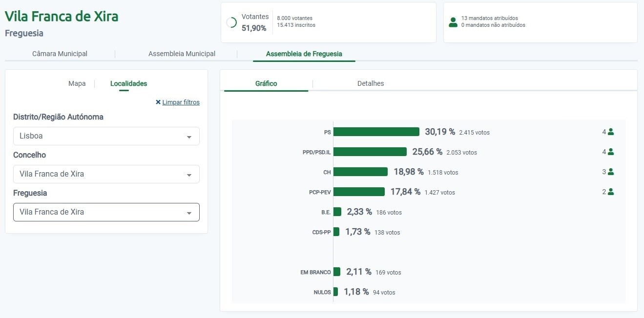The width and height of the screenshot is (644, 318).
Task: Switch to the Mapa view
Action: [x=77, y=83]
